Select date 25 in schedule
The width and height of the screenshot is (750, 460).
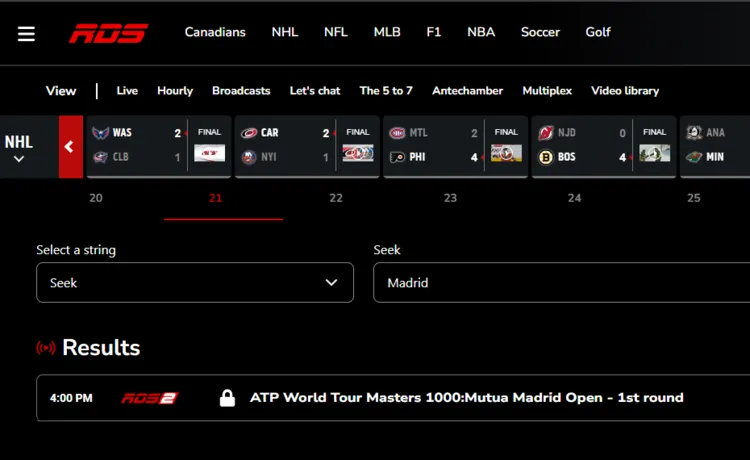694,198
